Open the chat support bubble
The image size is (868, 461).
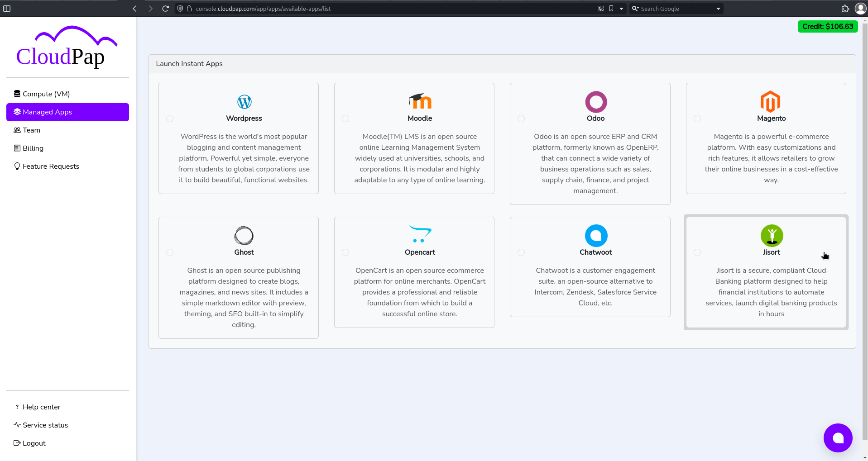(x=837, y=437)
